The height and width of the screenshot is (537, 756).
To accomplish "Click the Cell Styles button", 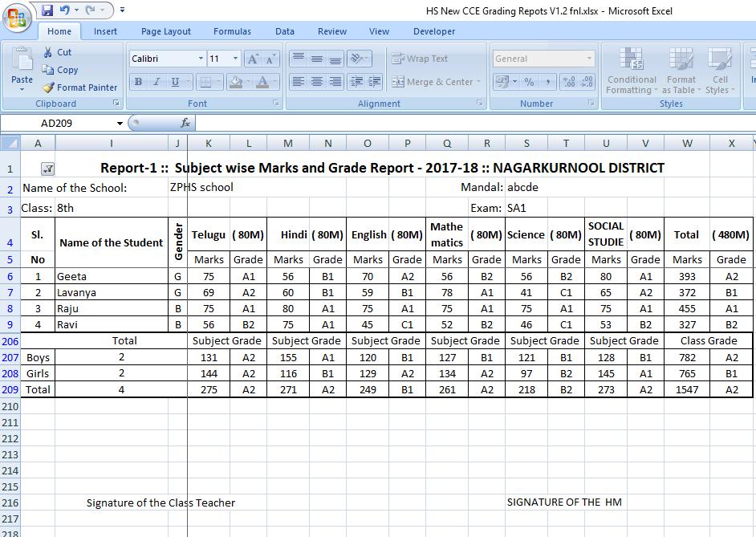I will 720,72.
